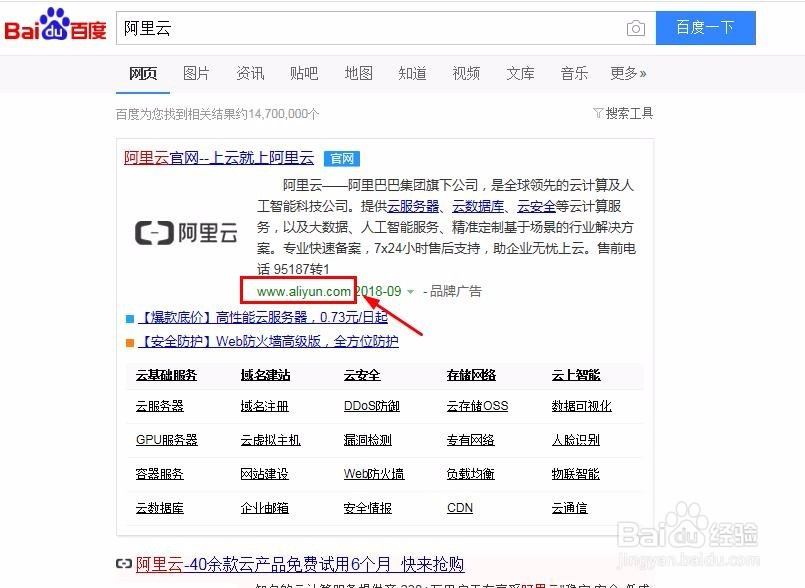Open the 阿里云官网 result title
This screenshot has height=588, width=805.
[x=219, y=158]
